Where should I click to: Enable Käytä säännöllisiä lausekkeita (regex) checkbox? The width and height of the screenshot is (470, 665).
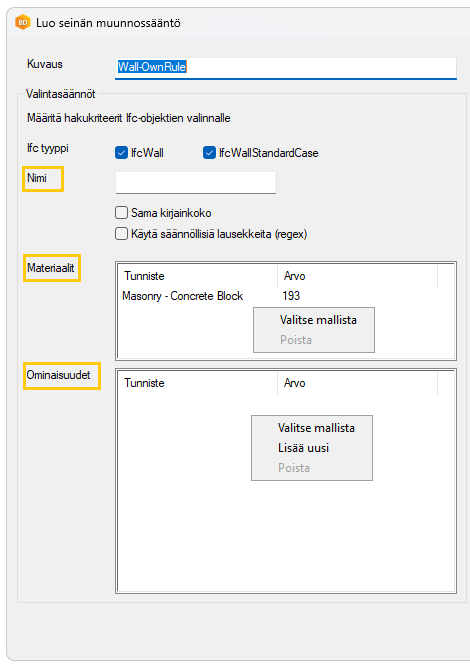(x=121, y=234)
